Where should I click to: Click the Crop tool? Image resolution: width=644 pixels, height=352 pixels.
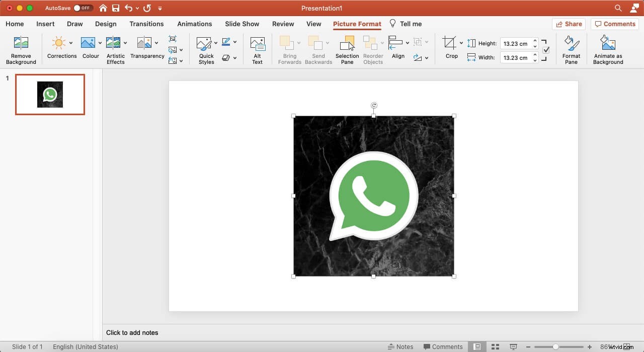449,49
